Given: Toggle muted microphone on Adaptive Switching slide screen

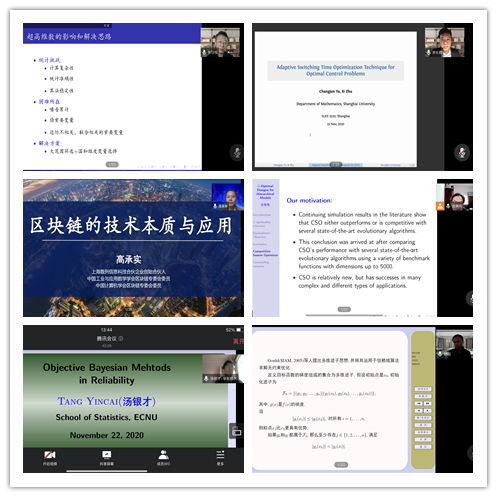Looking at the screenshot, I should [462, 153].
